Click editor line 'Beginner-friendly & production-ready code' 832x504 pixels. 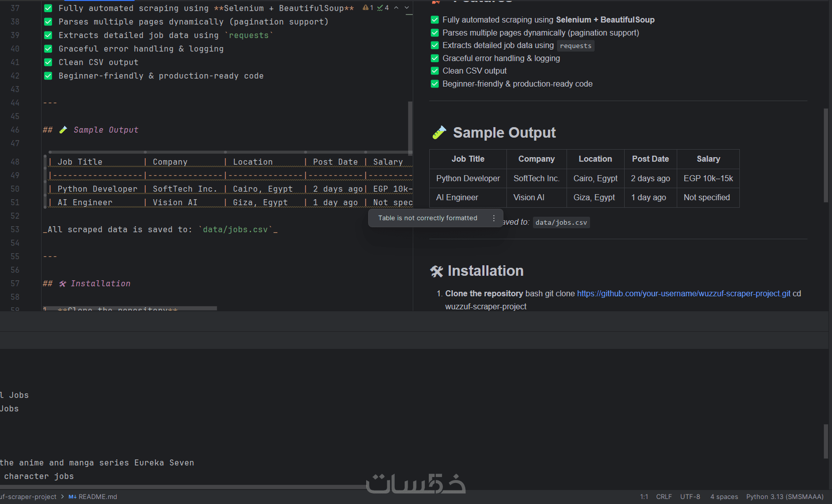click(161, 76)
